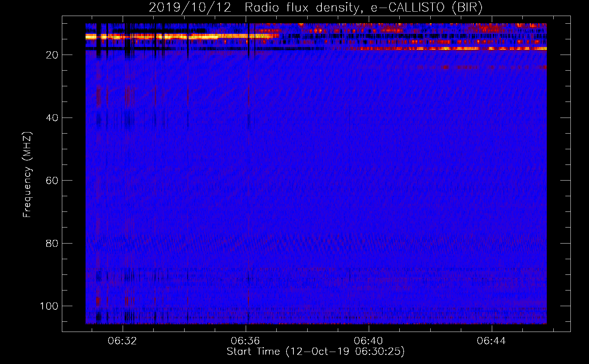Click the 40 MHz frequency tick label
This screenshot has width=589, height=364.
point(52,118)
